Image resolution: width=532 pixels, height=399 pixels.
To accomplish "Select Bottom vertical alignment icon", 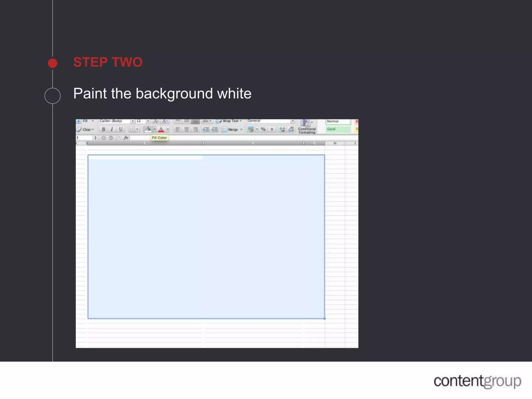I will pyautogui.click(x=195, y=121).
